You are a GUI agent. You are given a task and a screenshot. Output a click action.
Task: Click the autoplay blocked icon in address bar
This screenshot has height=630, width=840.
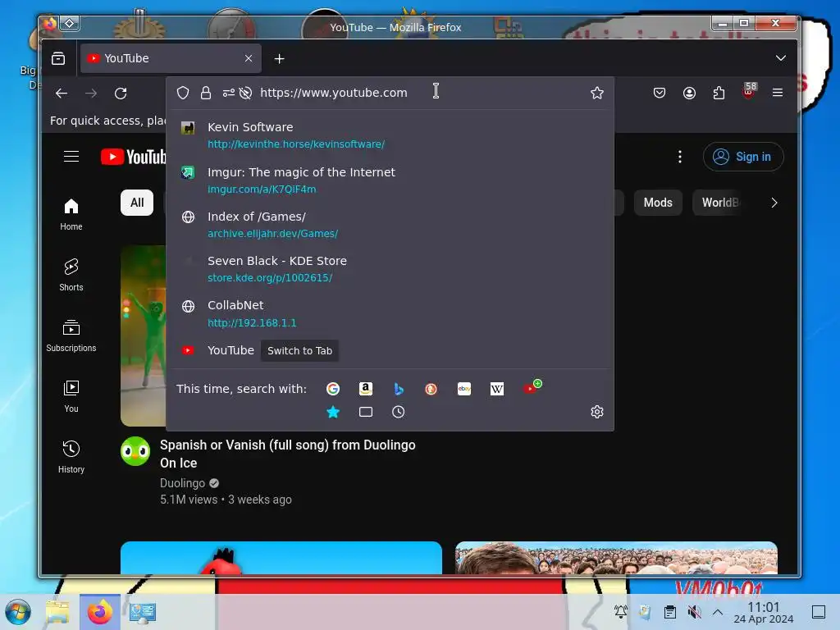click(x=245, y=93)
